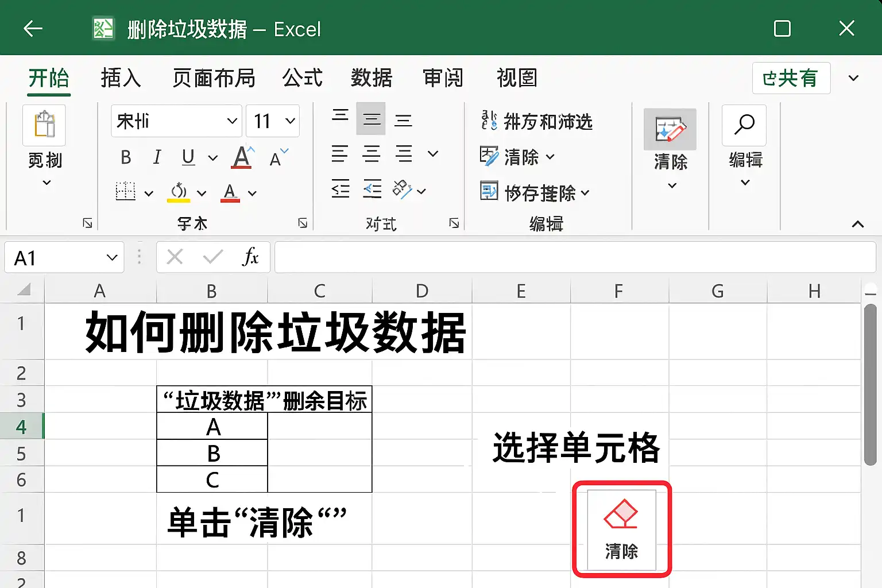Switch to the 插入 ribbon tab
The width and height of the screenshot is (882, 588).
(121, 79)
